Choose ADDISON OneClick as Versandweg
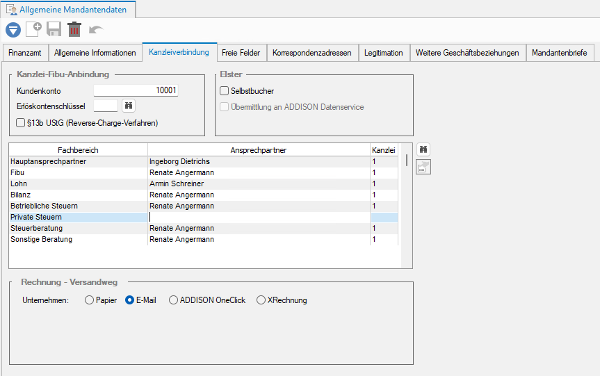This screenshot has width=600, height=376. tap(173, 300)
